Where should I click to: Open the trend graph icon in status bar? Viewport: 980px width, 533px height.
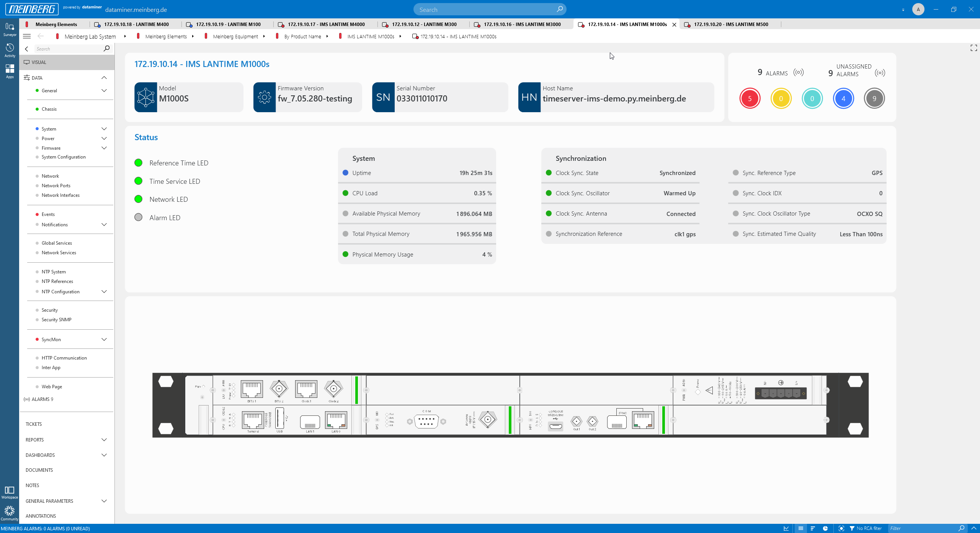(x=786, y=528)
